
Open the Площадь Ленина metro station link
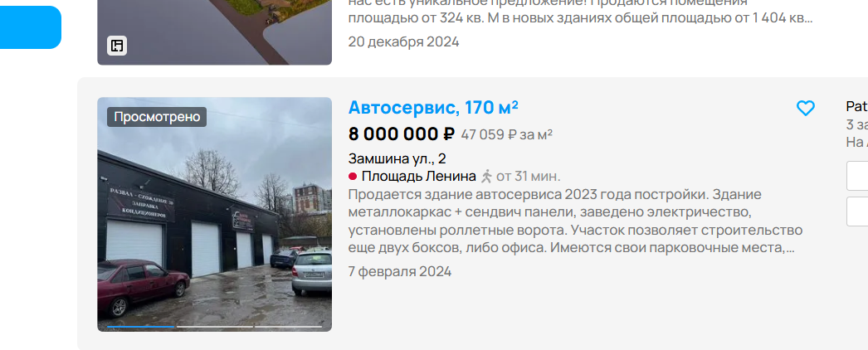418,177
